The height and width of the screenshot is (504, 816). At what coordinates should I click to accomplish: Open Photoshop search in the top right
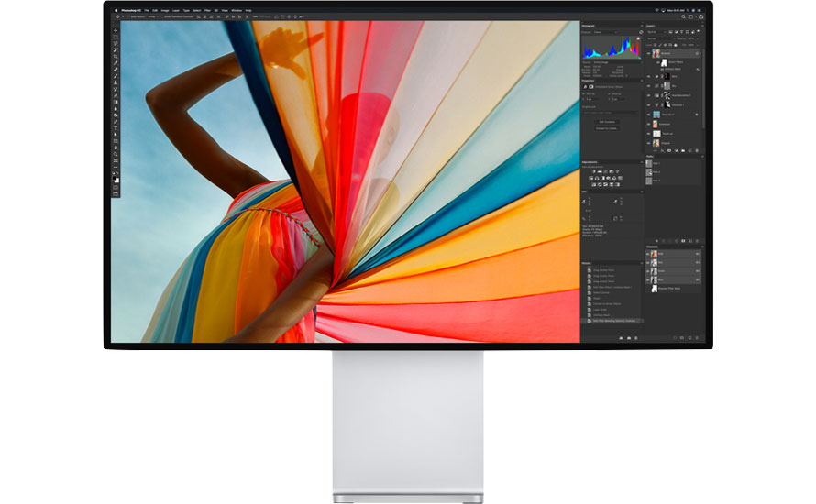[x=683, y=16]
